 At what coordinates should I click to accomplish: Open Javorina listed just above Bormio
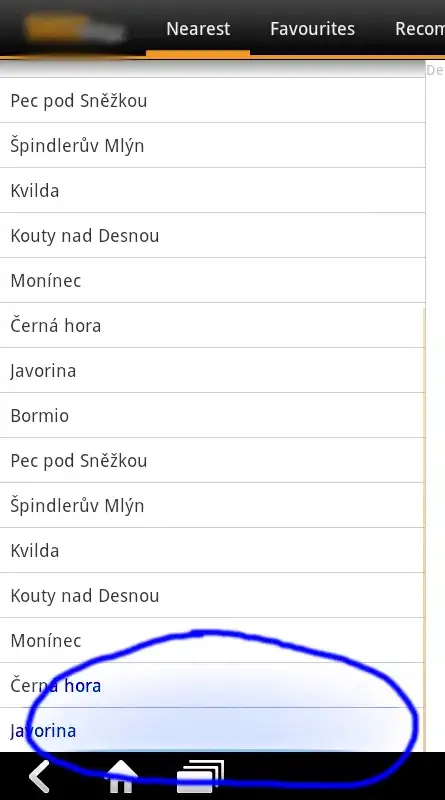tap(212, 370)
